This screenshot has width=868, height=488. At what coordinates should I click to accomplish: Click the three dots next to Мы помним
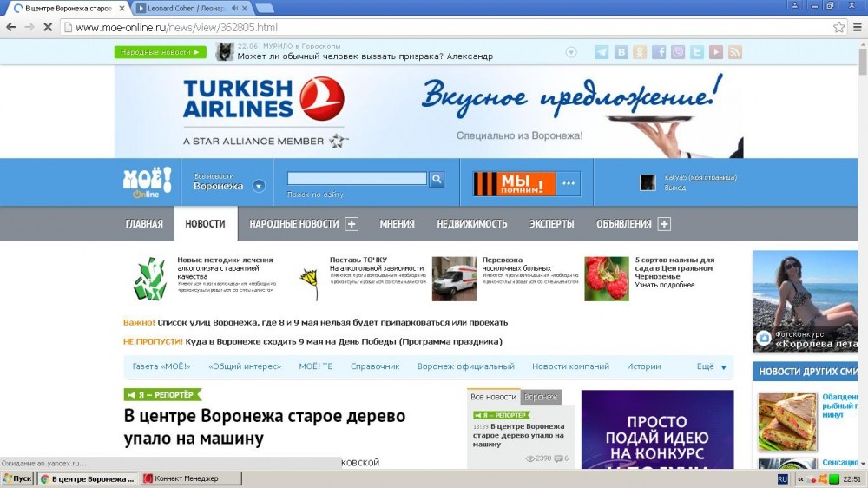(x=569, y=183)
